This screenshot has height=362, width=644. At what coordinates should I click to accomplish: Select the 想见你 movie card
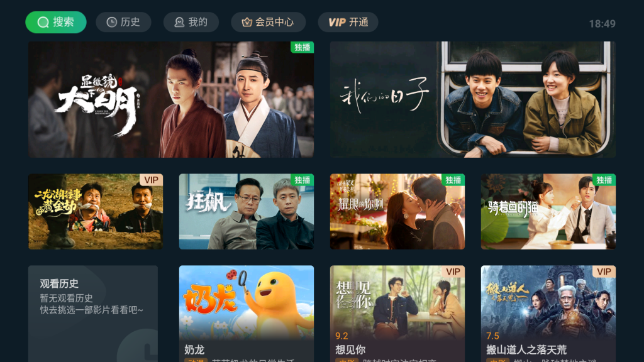click(x=397, y=314)
